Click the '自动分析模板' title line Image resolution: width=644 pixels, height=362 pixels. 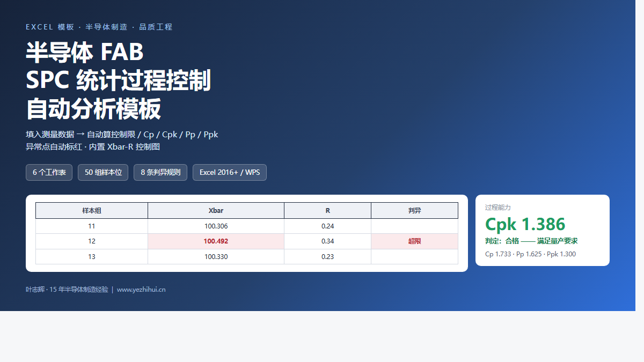pos(93,109)
